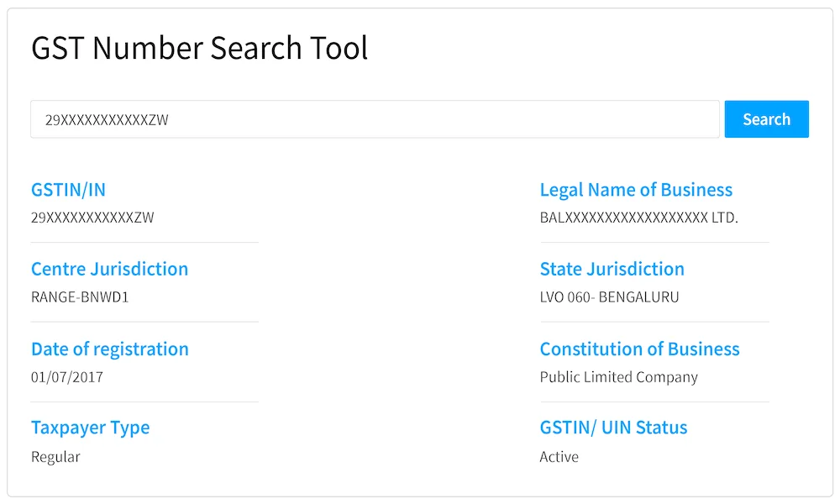Image resolution: width=840 pixels, height=504 pixels.
Task: Click the GSTIN/ UIN Status label
Action: pos(613,428)
